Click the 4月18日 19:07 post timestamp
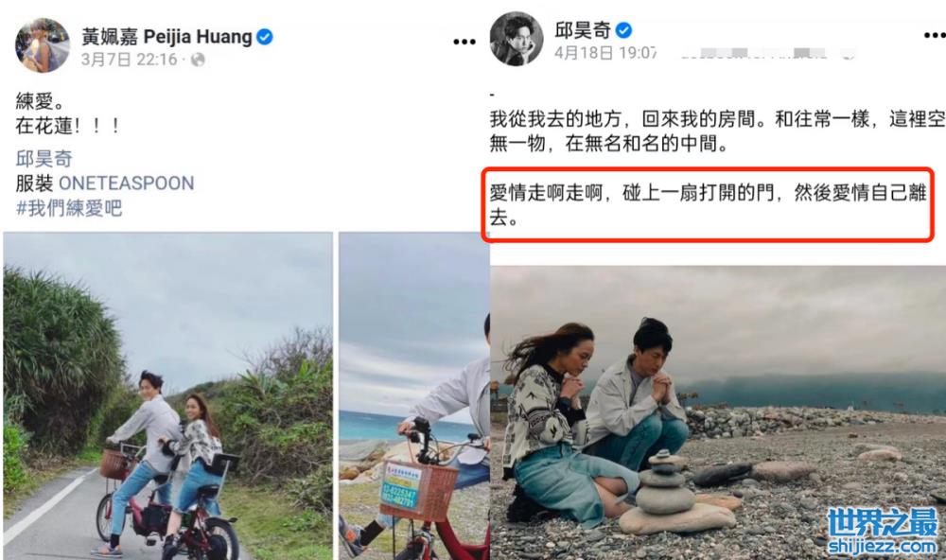Screen dimensions: 946x560 [x=605, y=53]
